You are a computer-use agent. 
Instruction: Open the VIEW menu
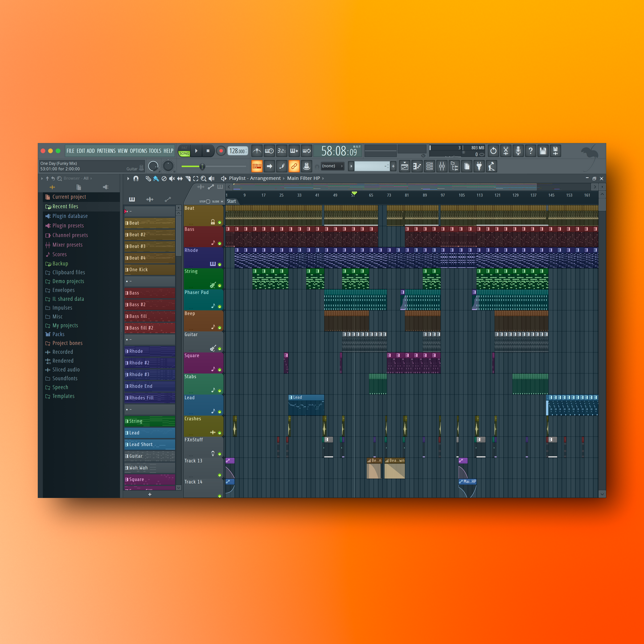[123, 151]
